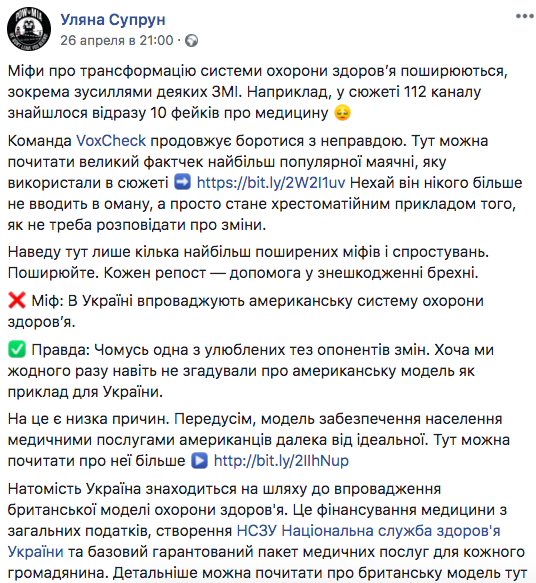Viewport: 536px width, 583px height.
Task: Click the Украïни page link continuation
Action: tap(36, 552)
